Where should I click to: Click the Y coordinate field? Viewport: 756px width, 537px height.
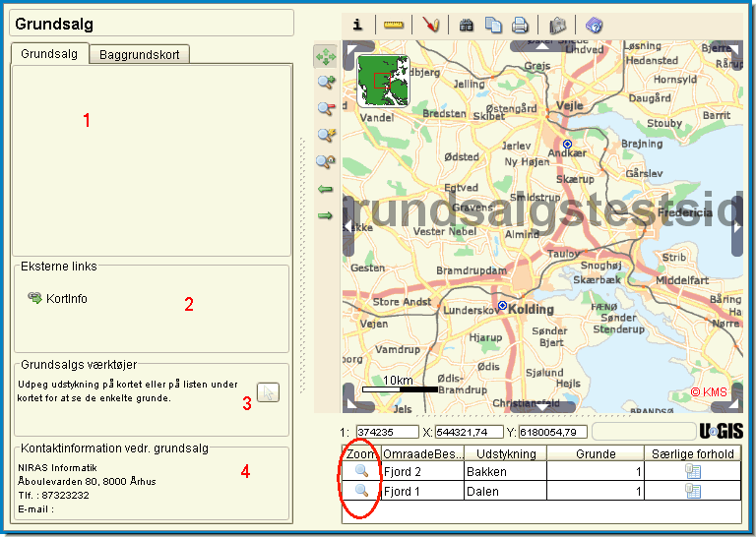click(553, 432)
